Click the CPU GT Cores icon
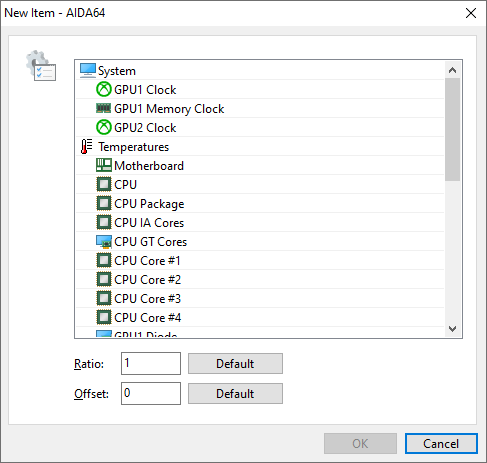Screen dimensions: 487x463 click(104, 241)
